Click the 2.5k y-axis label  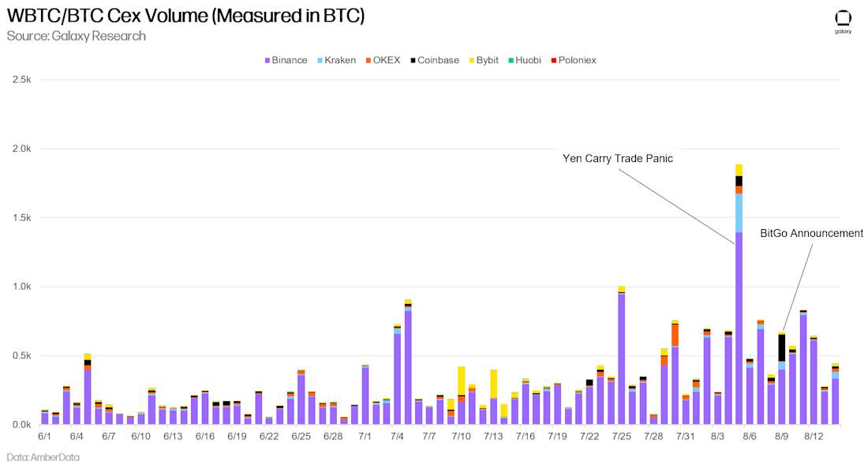[21, 80]
